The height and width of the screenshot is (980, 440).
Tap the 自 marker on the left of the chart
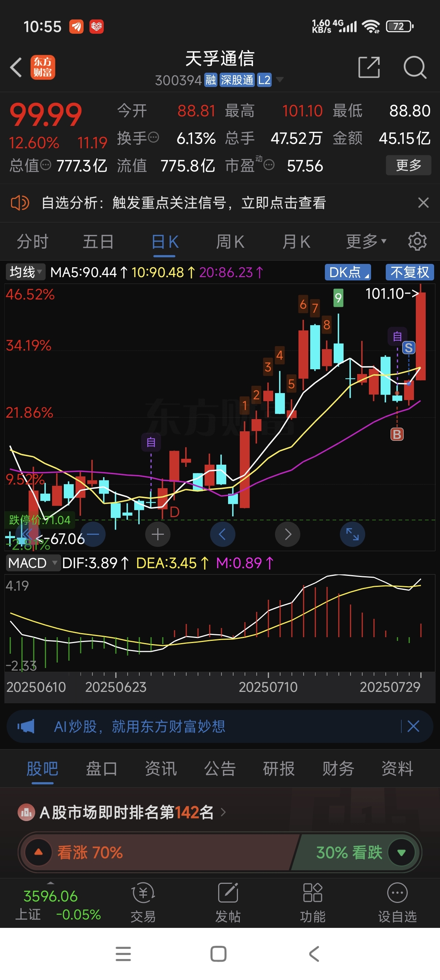[x=151, y=442]
